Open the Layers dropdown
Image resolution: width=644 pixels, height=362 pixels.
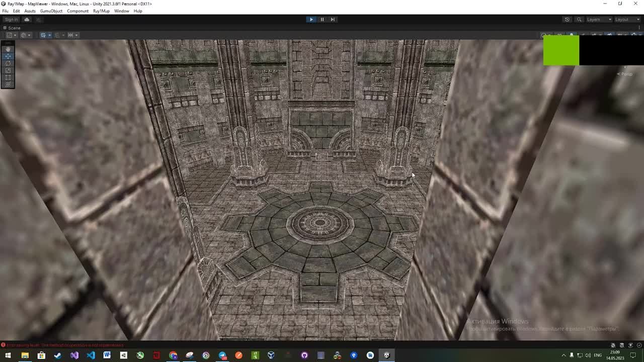599,20
